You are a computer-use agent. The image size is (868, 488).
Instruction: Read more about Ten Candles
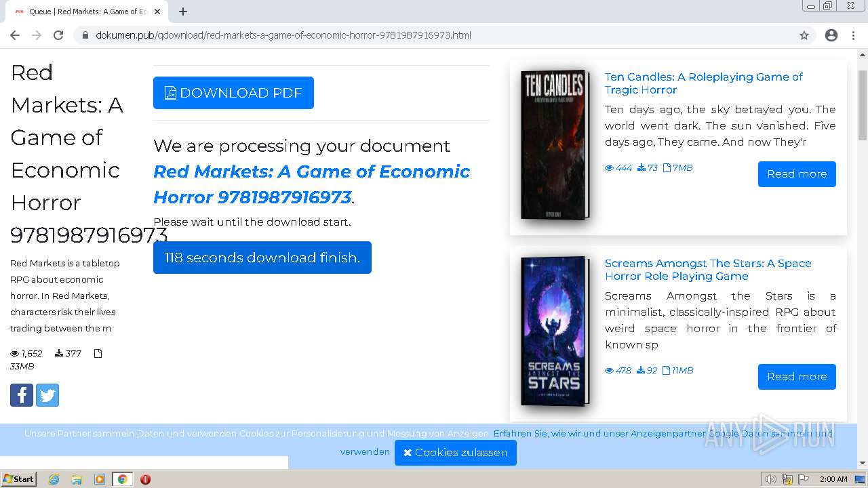tap(797, 174)
